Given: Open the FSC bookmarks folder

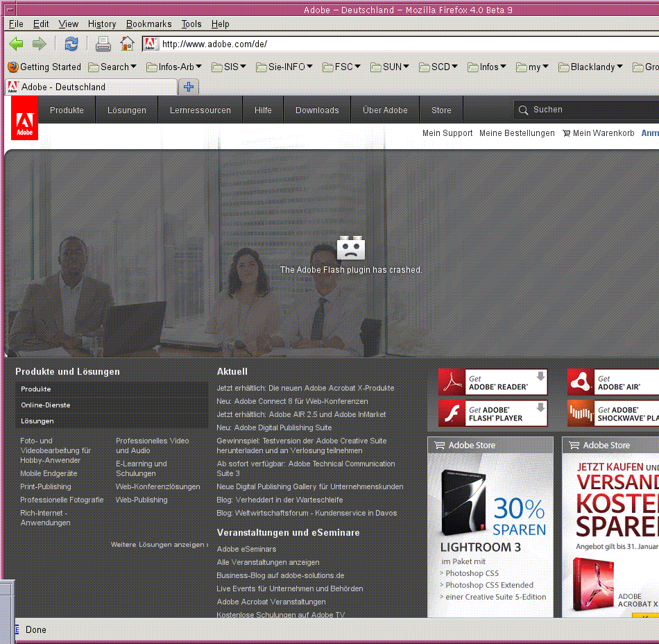Looking at the screenshot, I should pyautogui.click(x=342, y=67).
